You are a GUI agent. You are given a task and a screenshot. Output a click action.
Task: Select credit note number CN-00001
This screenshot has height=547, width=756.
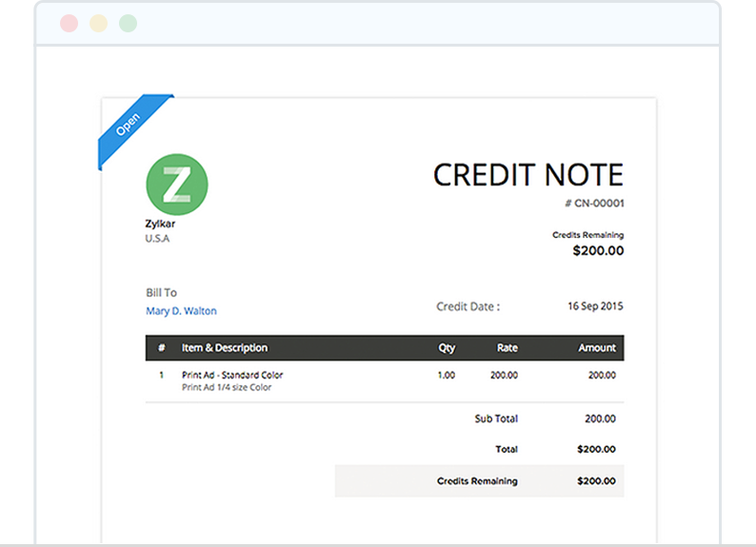point(594,204)
